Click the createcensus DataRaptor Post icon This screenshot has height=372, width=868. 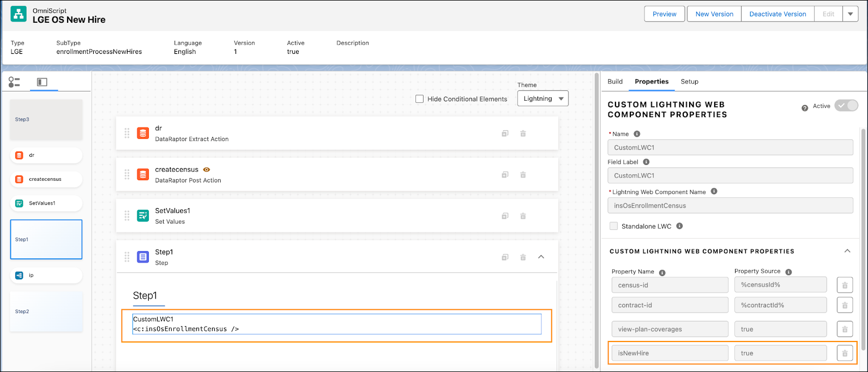click(x=143, y=175)
